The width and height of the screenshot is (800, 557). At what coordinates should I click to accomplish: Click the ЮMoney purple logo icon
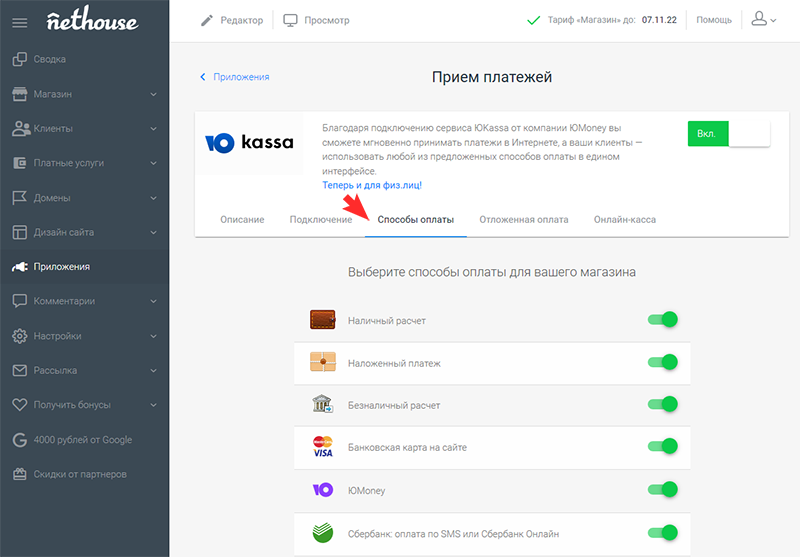pyautogui.click(x=322, y=490)
